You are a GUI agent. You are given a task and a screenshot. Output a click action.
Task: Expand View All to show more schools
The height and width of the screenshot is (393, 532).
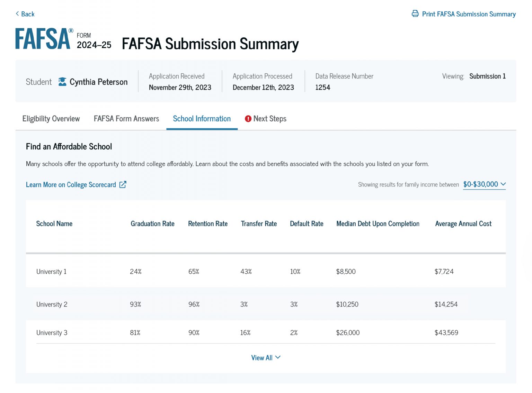(266, 357)
